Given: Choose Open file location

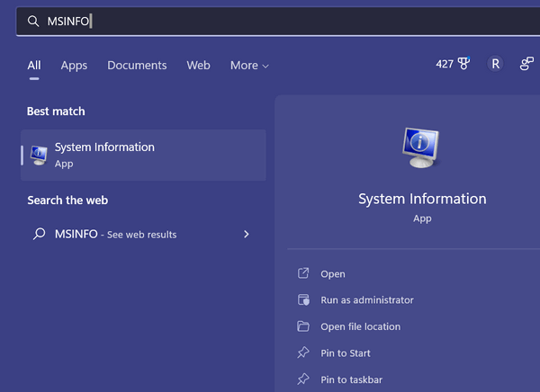Looking at the screenshot, I should tap(361, 326).
